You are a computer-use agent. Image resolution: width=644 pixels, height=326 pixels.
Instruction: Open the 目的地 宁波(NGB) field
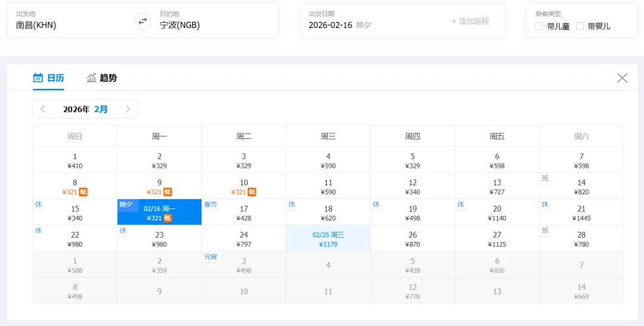[210, 20]
